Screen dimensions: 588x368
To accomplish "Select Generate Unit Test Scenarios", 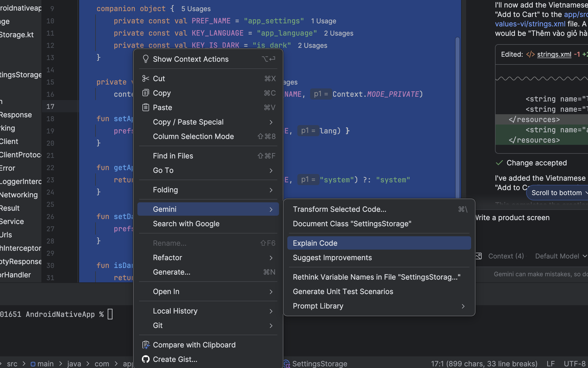I will (343, 292).
